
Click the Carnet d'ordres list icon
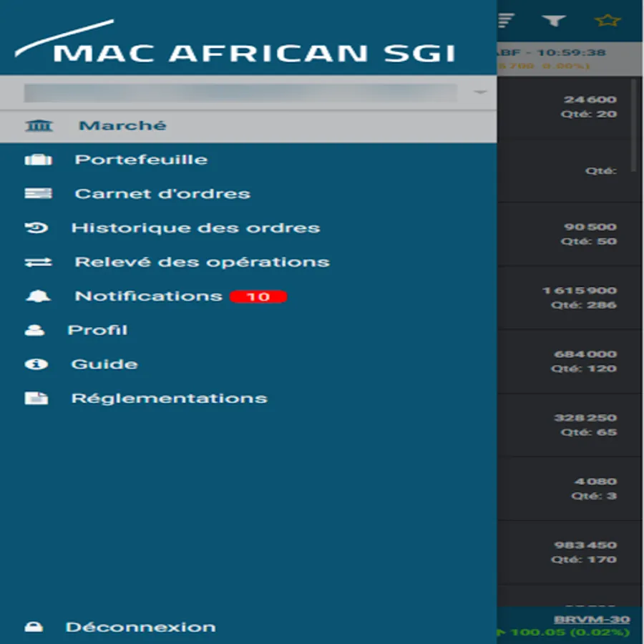click(x=39, y=193)
